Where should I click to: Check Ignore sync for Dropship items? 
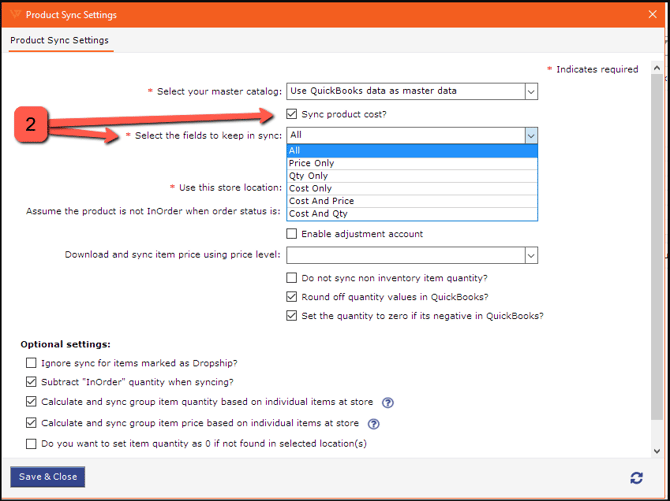point(31,363)
